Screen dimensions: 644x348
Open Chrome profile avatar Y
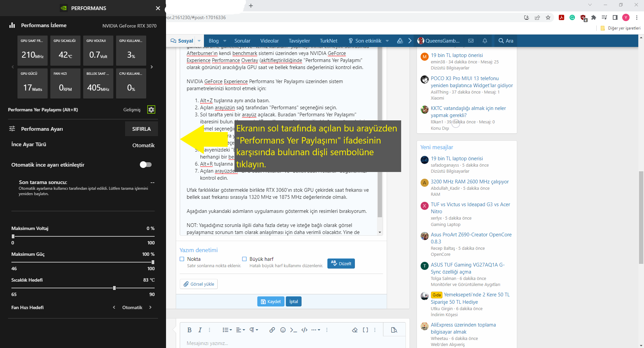click(x=626, y=17)
